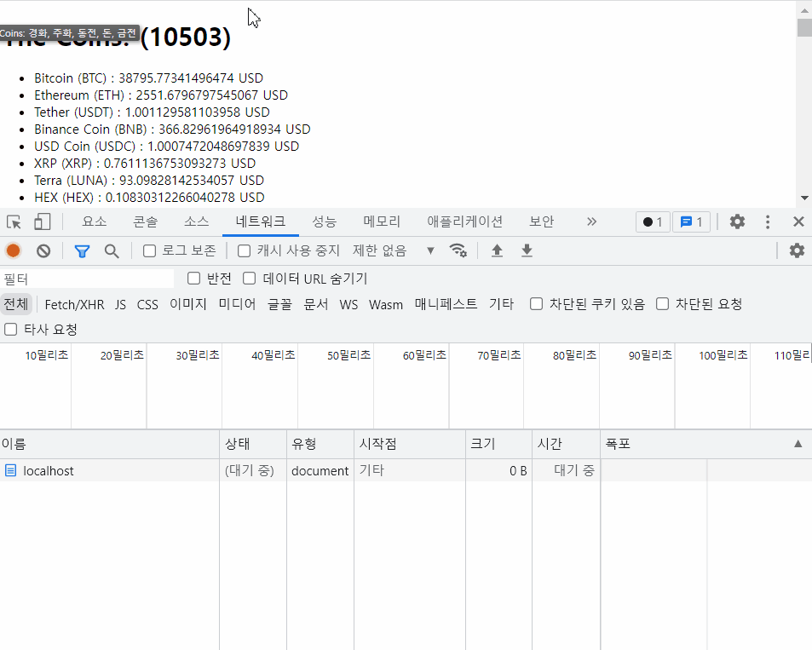Filter requests by Fetch/XHR
Screen dimensions: 812x650
click(75, 304)
